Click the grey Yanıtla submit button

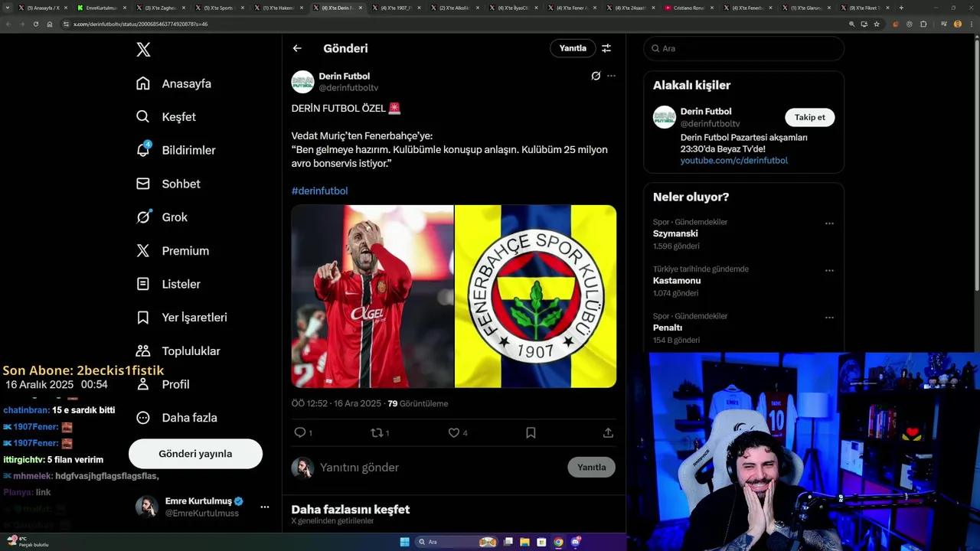point(591,467)
